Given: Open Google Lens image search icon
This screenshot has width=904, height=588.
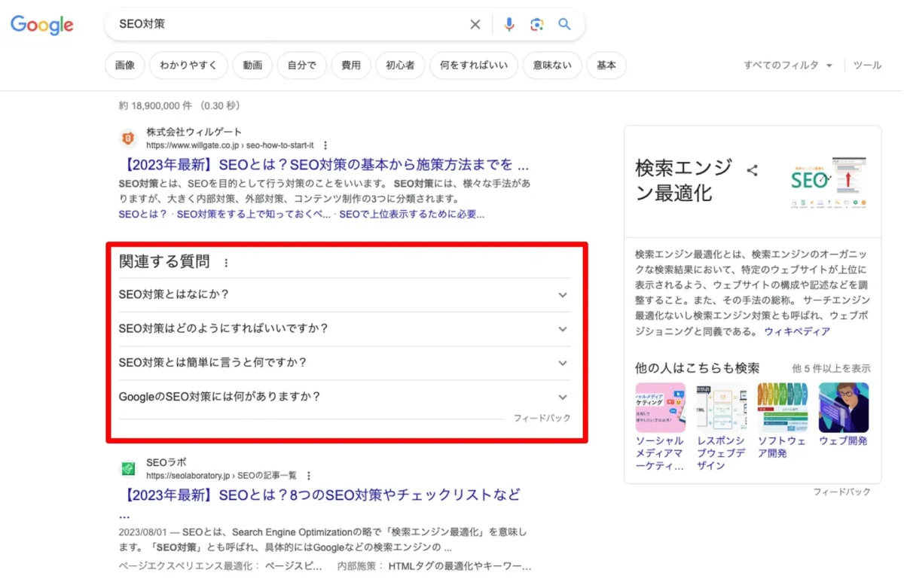Looking at the screenshot, I should [537, 25].
